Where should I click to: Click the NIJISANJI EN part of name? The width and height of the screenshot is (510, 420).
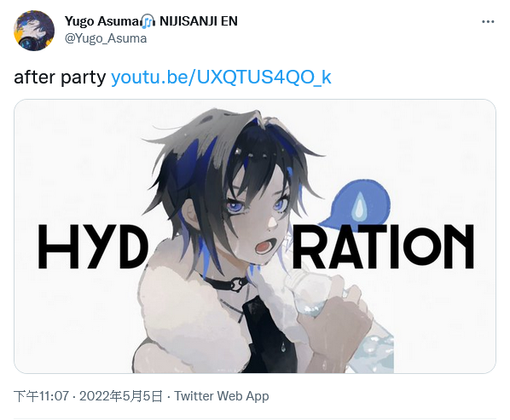199,21
